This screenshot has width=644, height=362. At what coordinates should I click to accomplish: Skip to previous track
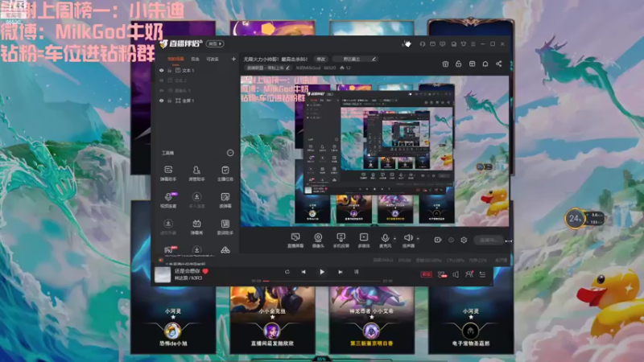303,272
